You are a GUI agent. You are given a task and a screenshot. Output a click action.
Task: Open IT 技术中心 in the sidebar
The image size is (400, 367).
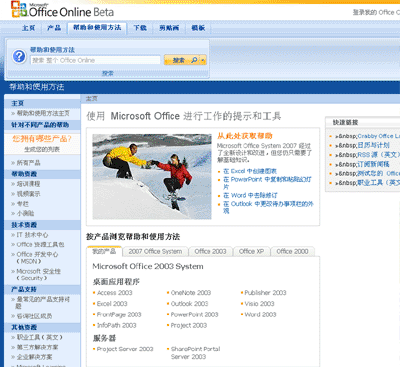32,235
